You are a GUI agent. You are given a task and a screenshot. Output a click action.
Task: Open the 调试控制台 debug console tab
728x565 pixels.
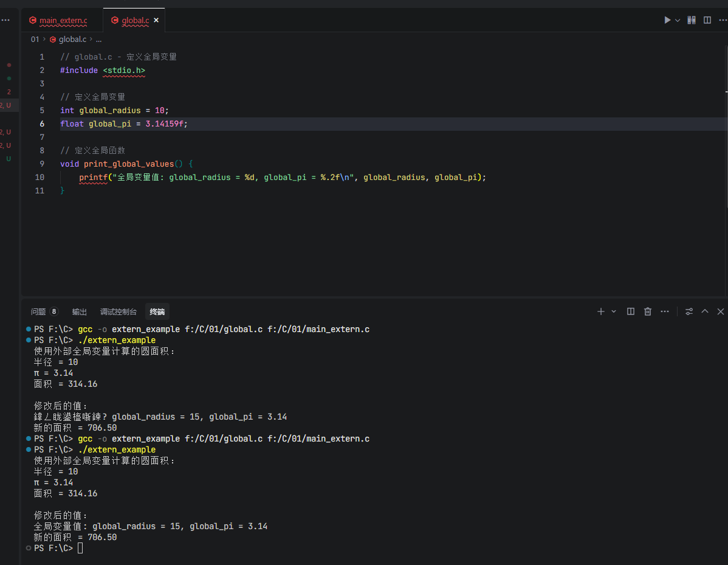[x=118, y=311]
